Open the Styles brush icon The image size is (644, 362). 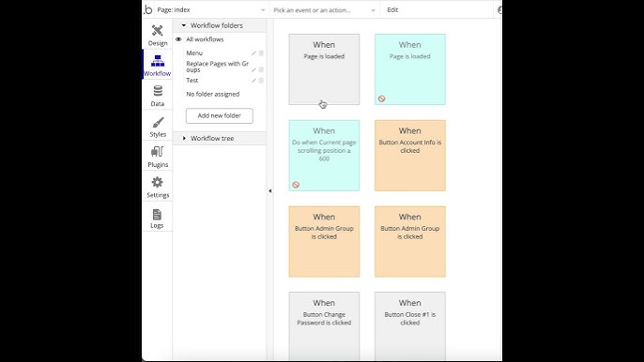tap(158, 122)
